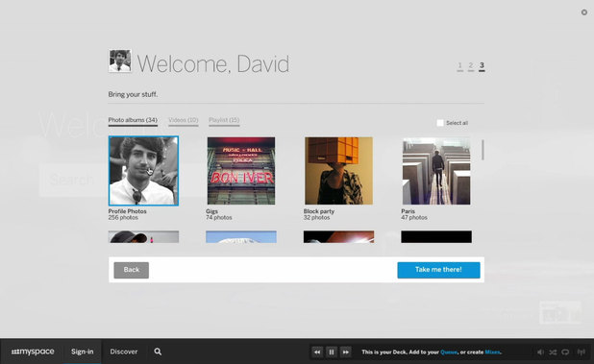This screenshot has height=364, width=594.
Task: Switch to the Playlist (15) tab
Action: (224, 120)
